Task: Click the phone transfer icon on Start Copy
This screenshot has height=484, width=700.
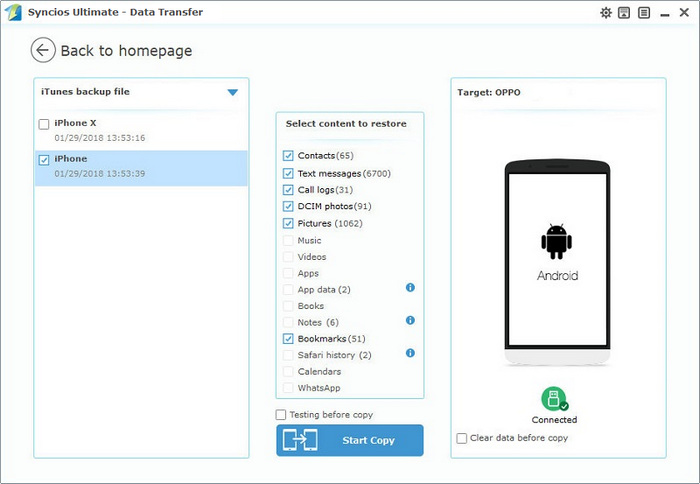Action: pos(300,440)
